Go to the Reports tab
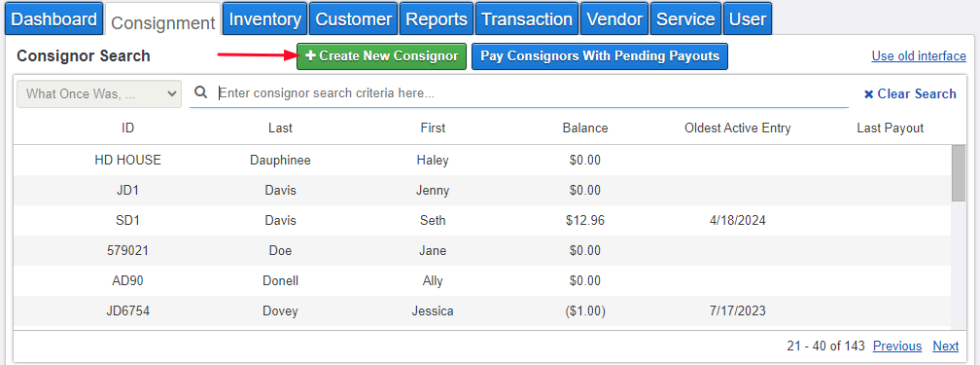The height and width of the screenshot is (365, 980). (x=437, y=18)
